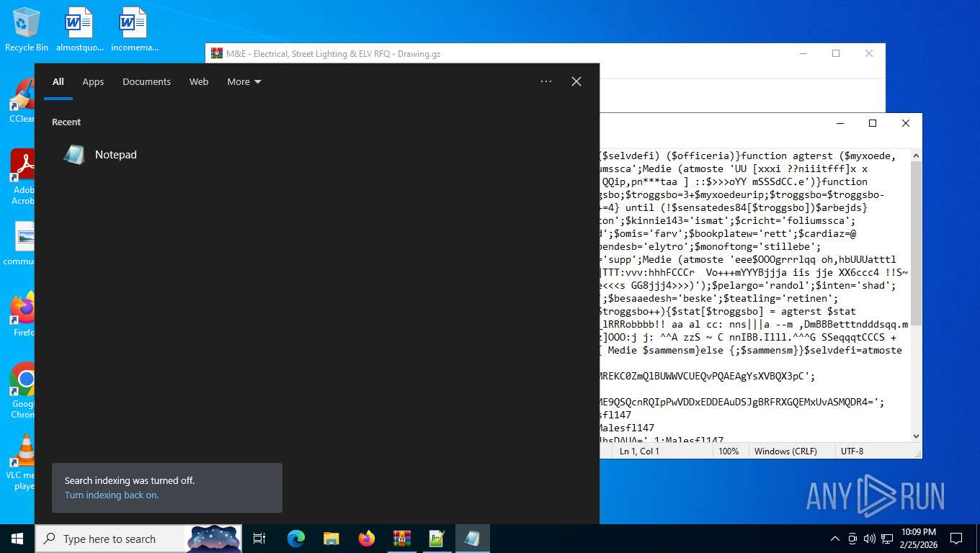Open the volume control tray icon

tap(870, 539)
